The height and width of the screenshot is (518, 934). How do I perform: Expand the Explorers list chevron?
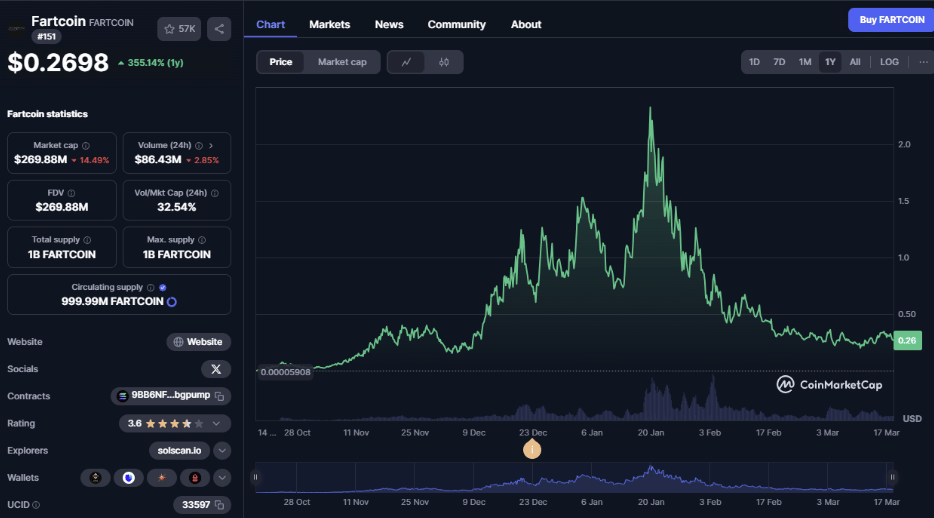click(222, 451)
